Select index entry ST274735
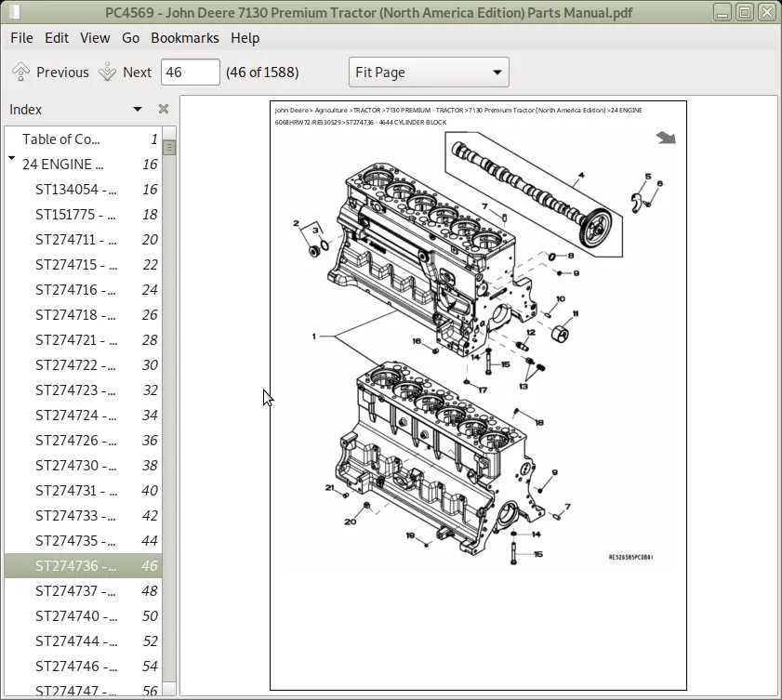 tap(84, 540)
